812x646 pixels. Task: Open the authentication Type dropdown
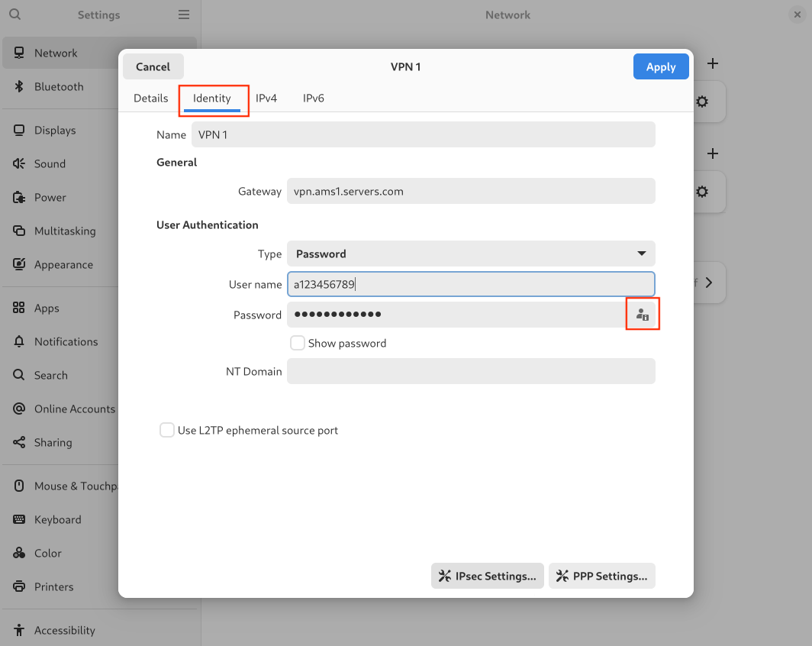(x=471, y=254)
